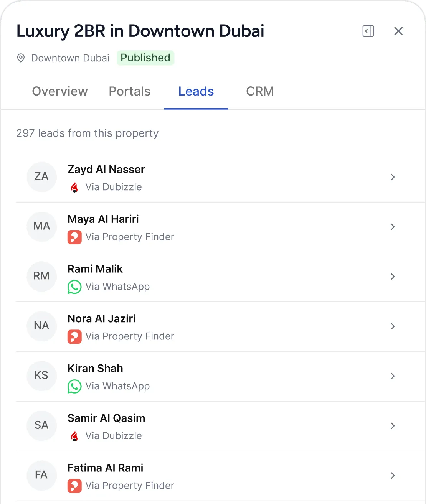Close the property details panel
Screen dimensions: 426x504
398,31
